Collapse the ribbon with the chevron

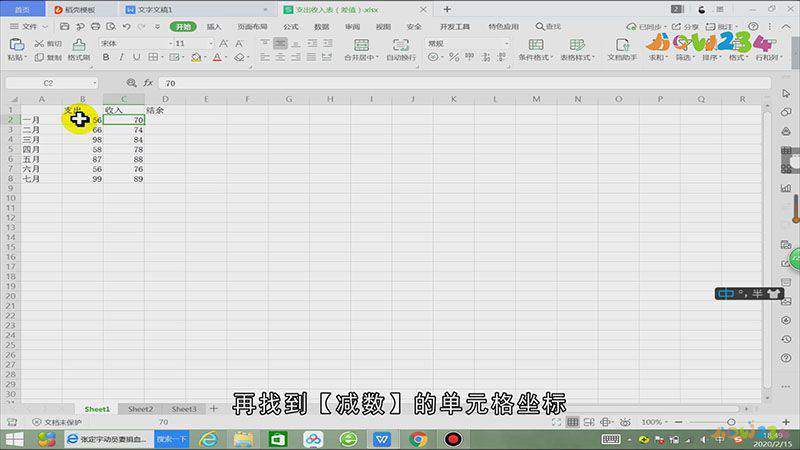786,26
